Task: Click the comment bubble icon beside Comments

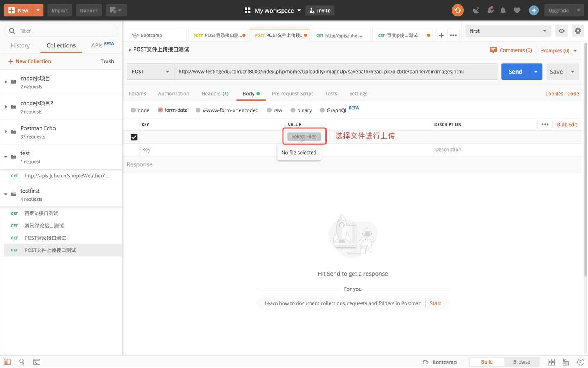Action: tap(493, 50)
